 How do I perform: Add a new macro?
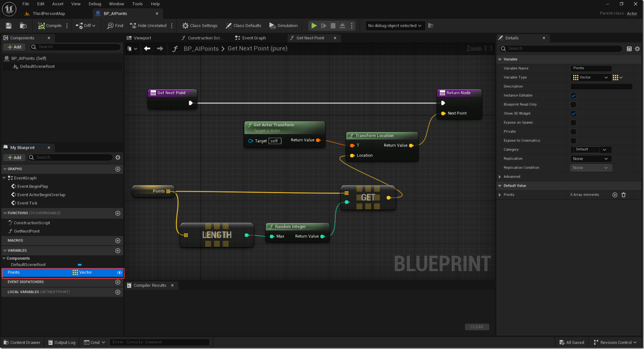point(118,241)
